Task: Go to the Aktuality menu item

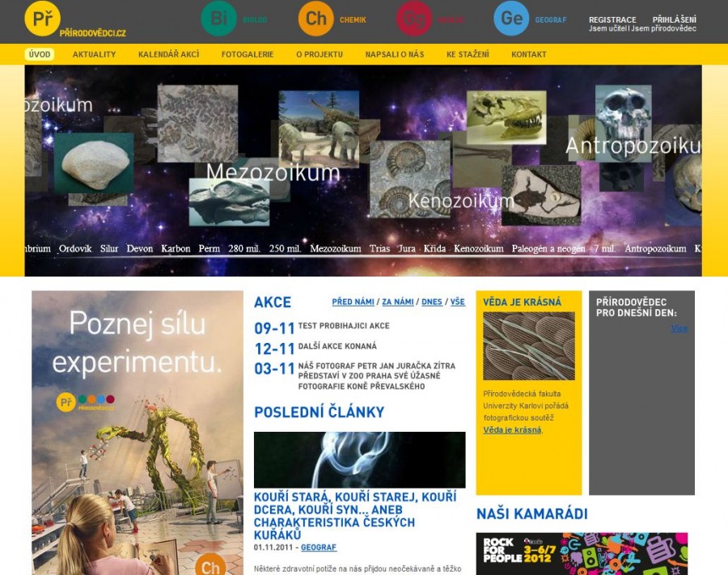Action: point(94,54)
